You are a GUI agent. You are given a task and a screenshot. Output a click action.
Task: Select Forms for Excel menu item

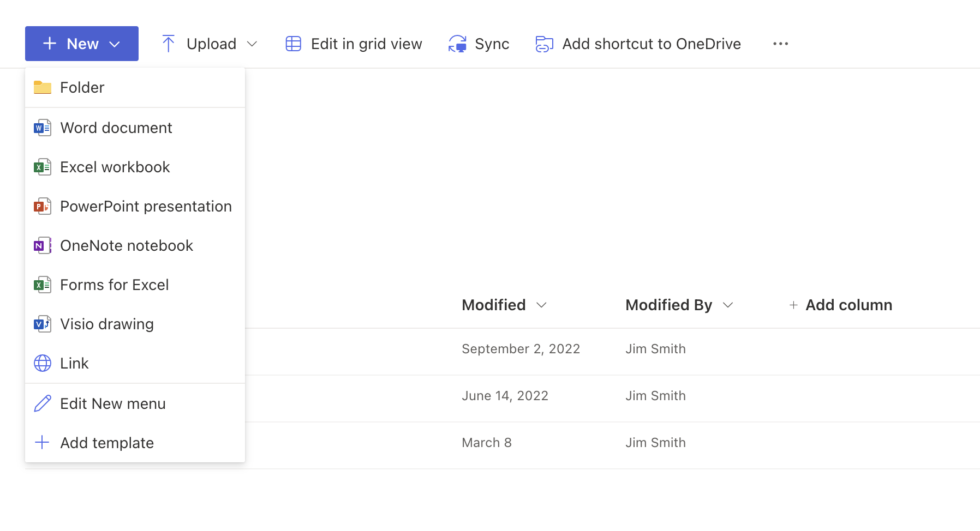114,285
